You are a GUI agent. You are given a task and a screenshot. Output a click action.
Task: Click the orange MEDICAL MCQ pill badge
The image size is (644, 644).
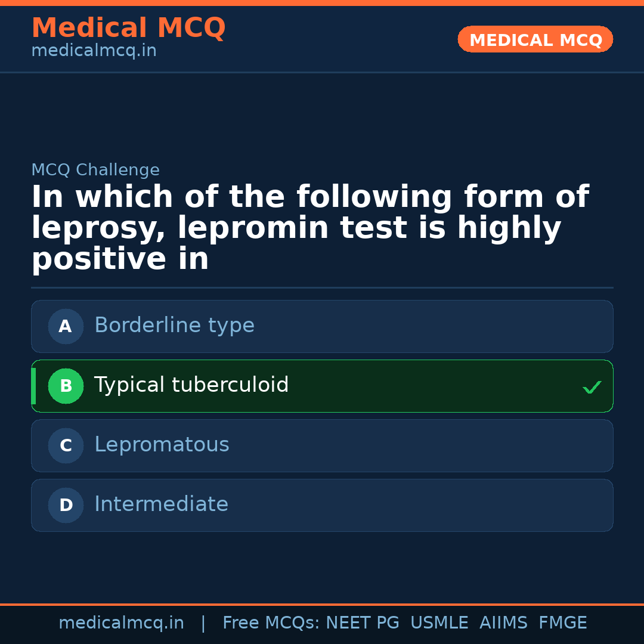535,39
